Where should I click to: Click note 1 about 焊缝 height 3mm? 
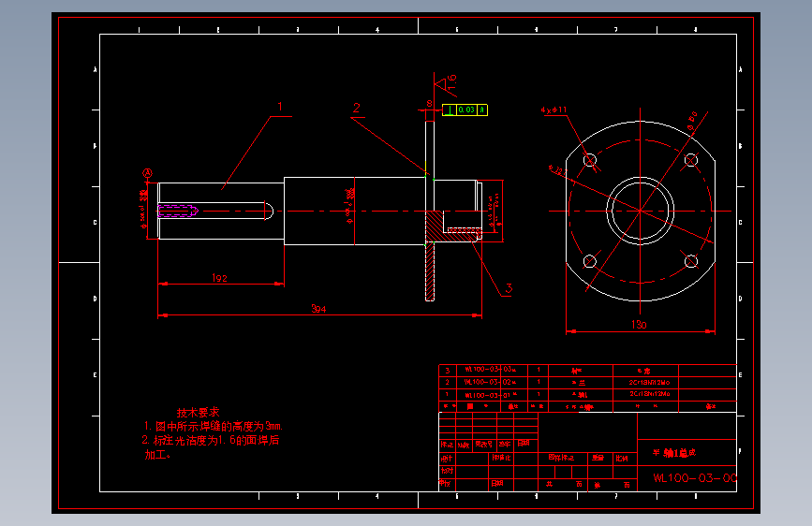pos(213,427)
